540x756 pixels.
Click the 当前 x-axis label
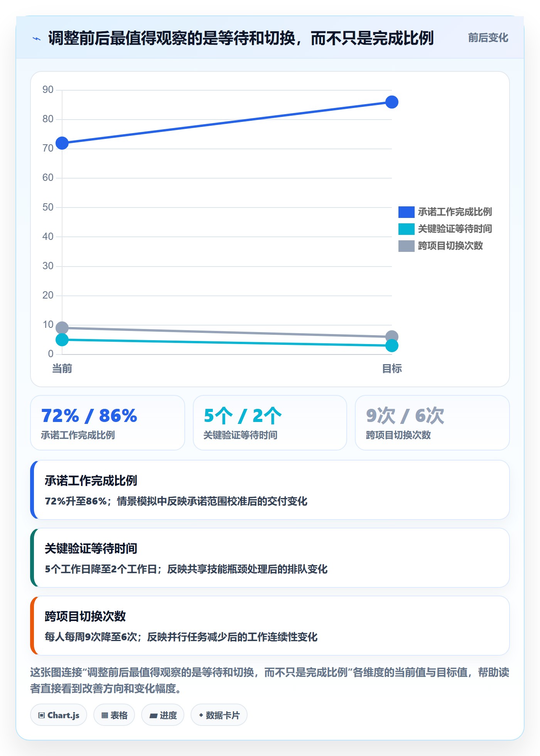pyautogui.click(x=62, y=369)
